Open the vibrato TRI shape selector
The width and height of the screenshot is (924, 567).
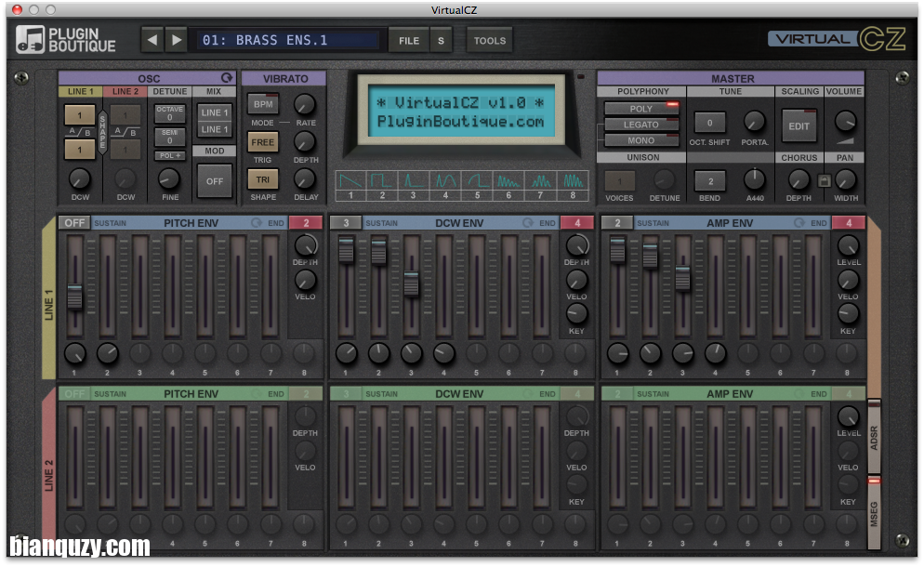coord(263,179)
